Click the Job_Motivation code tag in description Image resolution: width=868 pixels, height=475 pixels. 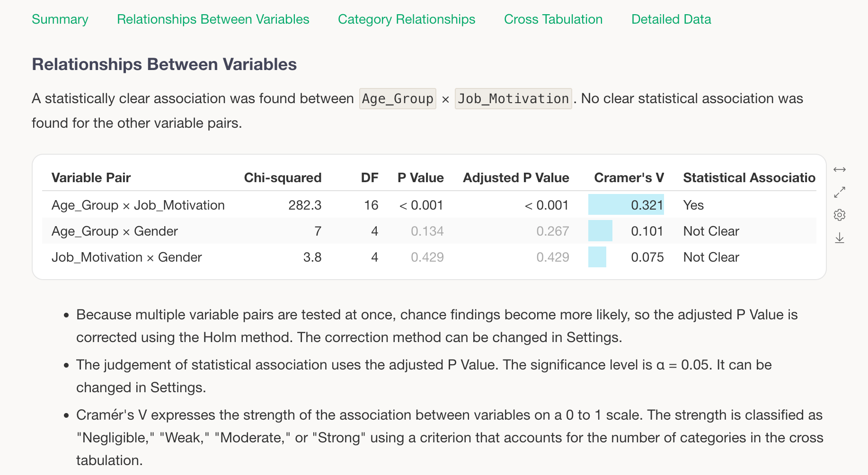[513, 99]
